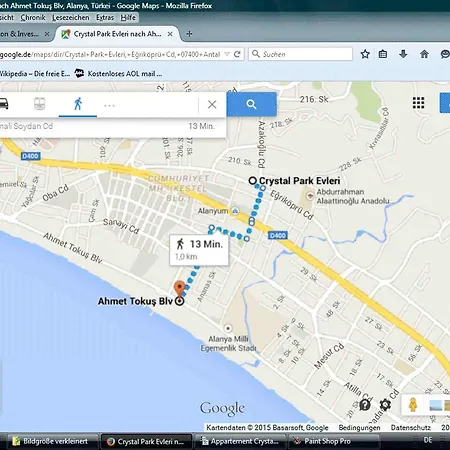Bookmark this page with the star icon
The height and width of the screenshot is (450, 450).
(x=365, y=54)
